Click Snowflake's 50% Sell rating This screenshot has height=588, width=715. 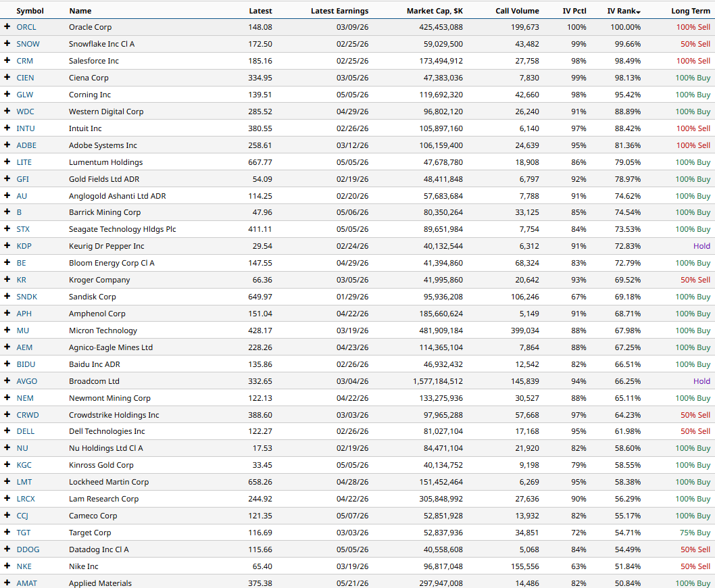tap(695, 44)
